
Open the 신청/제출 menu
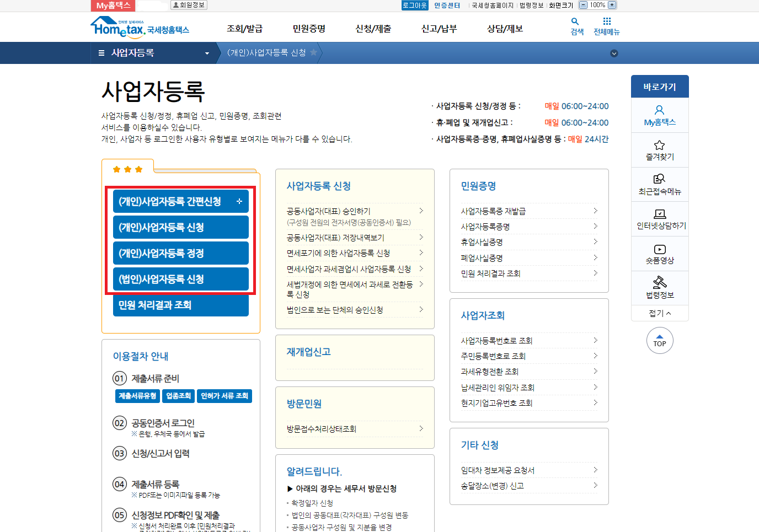pyautogui.click(x=373, y=29)
